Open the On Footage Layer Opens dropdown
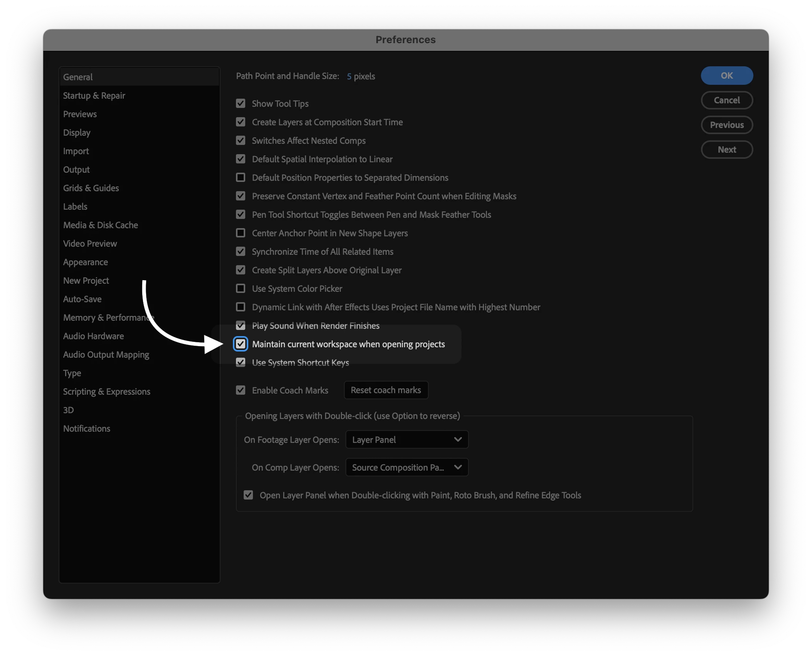812x656 pixels. coord(407,439)
